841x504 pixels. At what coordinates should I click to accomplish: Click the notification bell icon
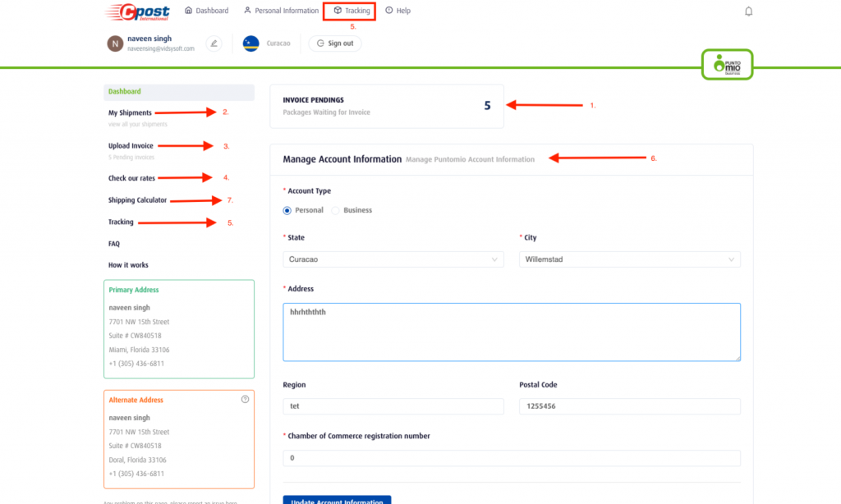coord(748,11)
